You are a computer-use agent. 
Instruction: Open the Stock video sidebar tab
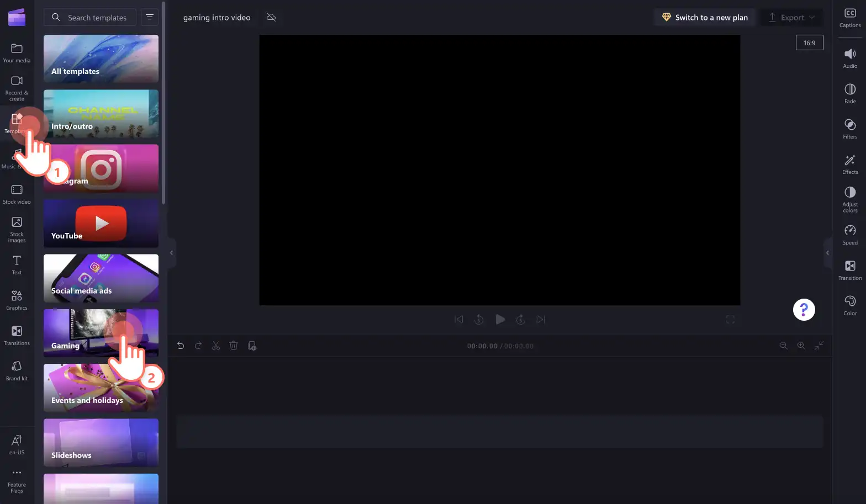pyautogui.click(x=17, y=194)
